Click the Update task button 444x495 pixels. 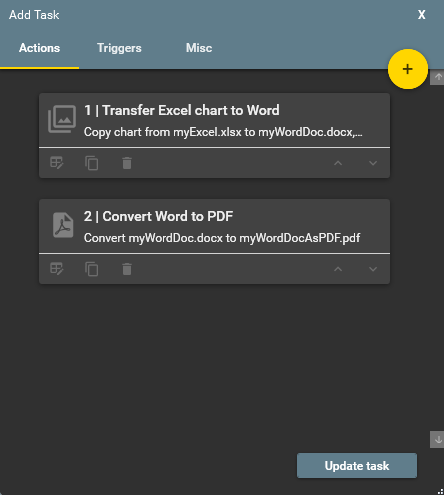click(x=357, y=466)
